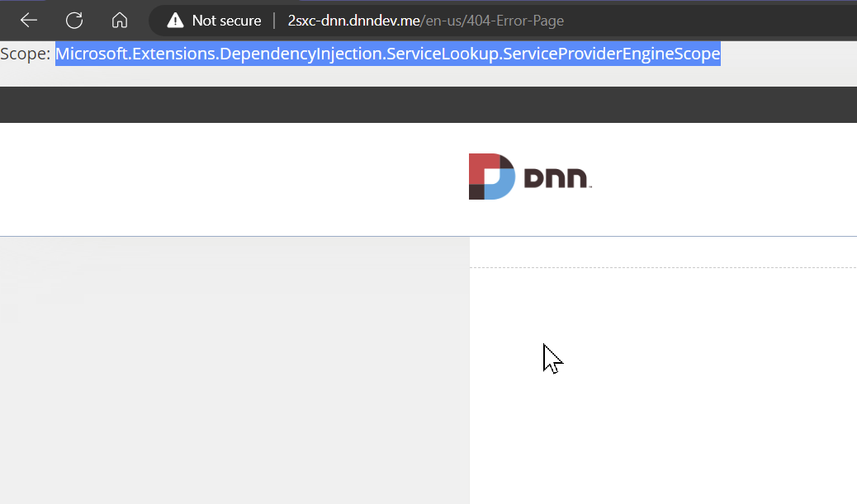Select the /en-us/404-Error-Page path text
Screen dimensions: 857x504
[491, 20]
